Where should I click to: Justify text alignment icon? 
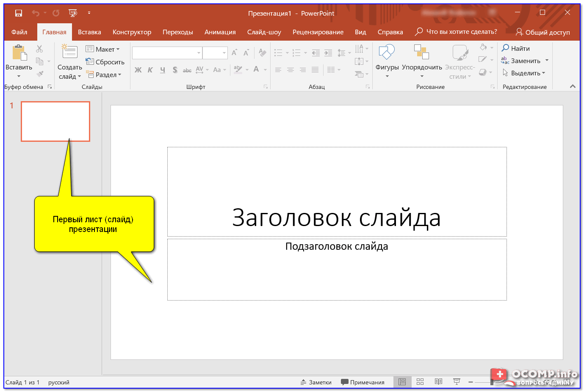(x=315, y=70)
